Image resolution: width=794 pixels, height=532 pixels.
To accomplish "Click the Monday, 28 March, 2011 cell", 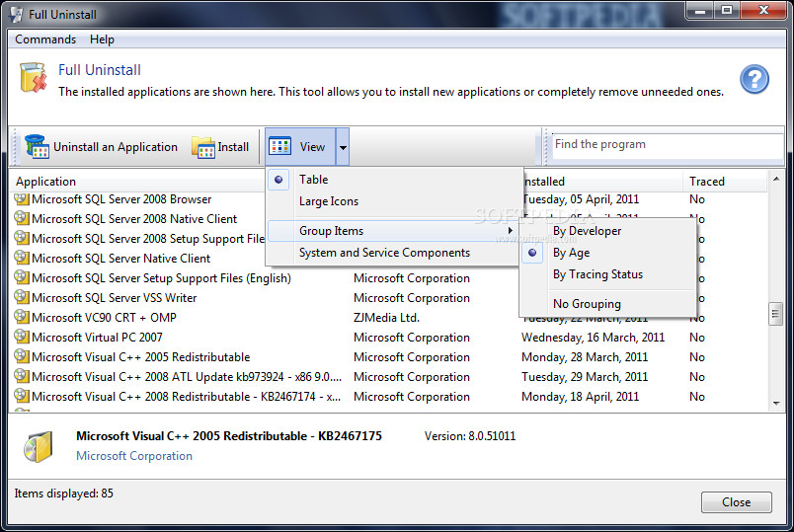I will click(585, 357).
